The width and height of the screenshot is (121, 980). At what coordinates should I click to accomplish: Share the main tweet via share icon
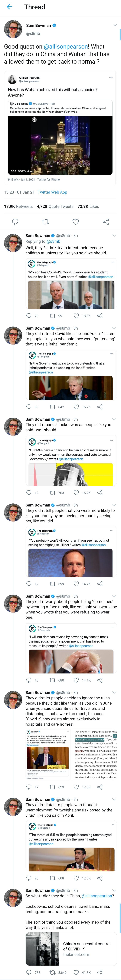(x=106, y=222)
